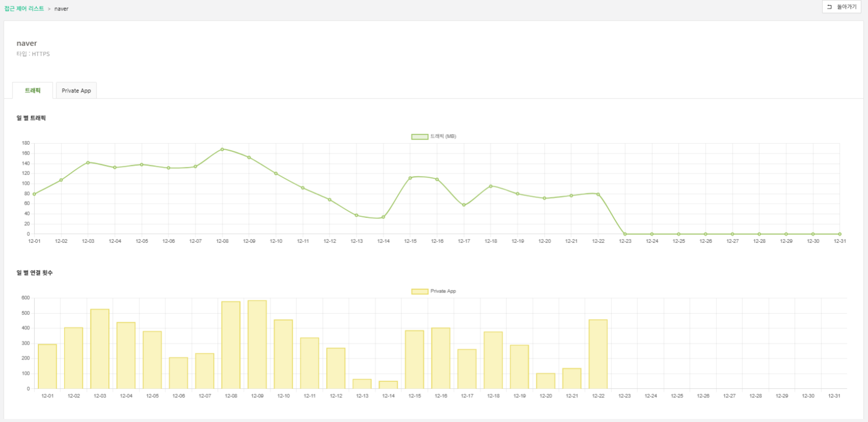Open the 접근 제어 리스트 breadcrumb link

(x=24, y=9)
